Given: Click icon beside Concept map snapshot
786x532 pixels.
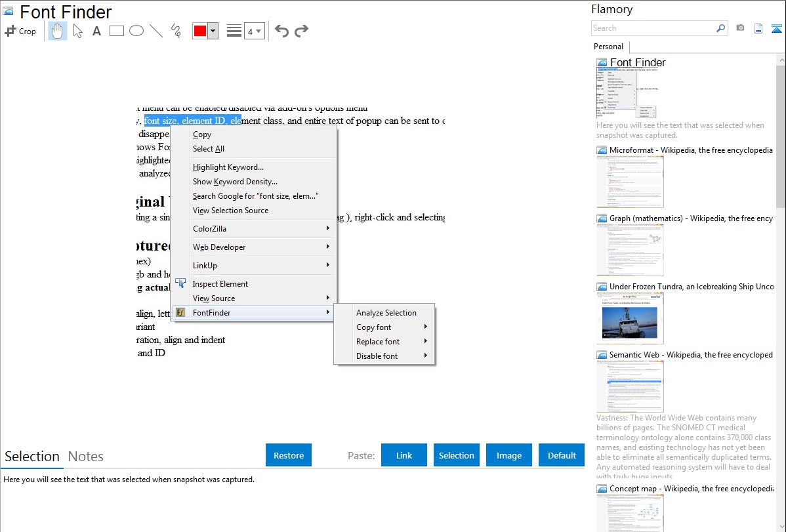Looking at the screenshot, I should (602, 489).
